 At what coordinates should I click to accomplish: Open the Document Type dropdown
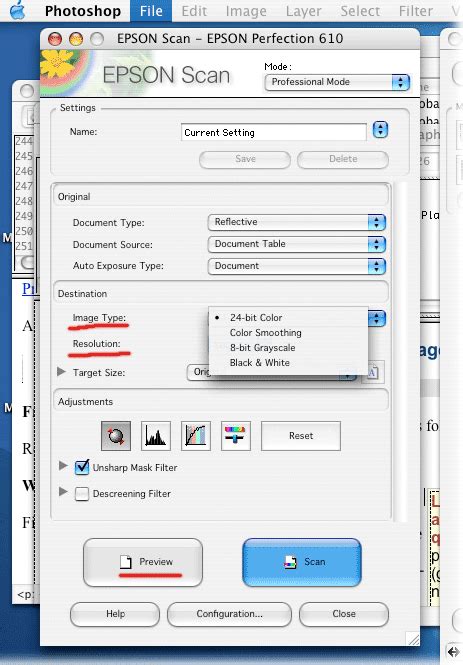click(x=296, y=222)
